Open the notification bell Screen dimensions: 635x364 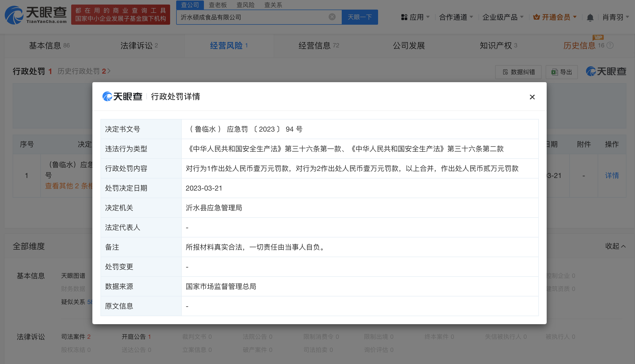tap(590, 17)
